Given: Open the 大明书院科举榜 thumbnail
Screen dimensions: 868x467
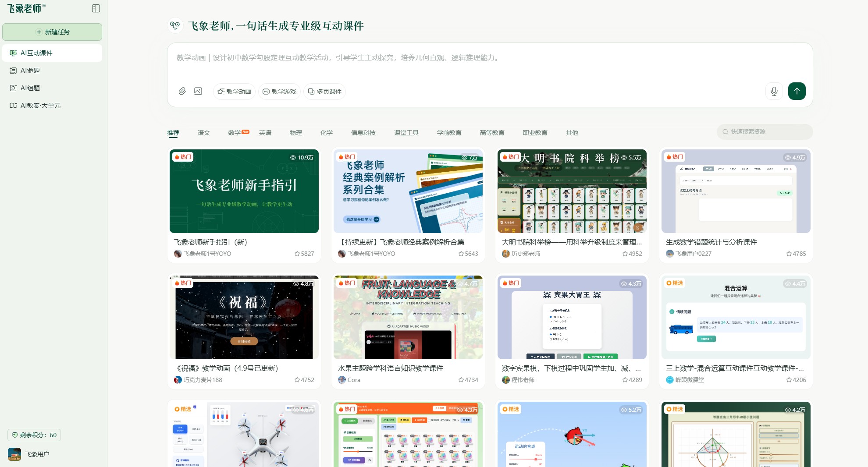Looking at the screenshot, I should coord(572,191).
